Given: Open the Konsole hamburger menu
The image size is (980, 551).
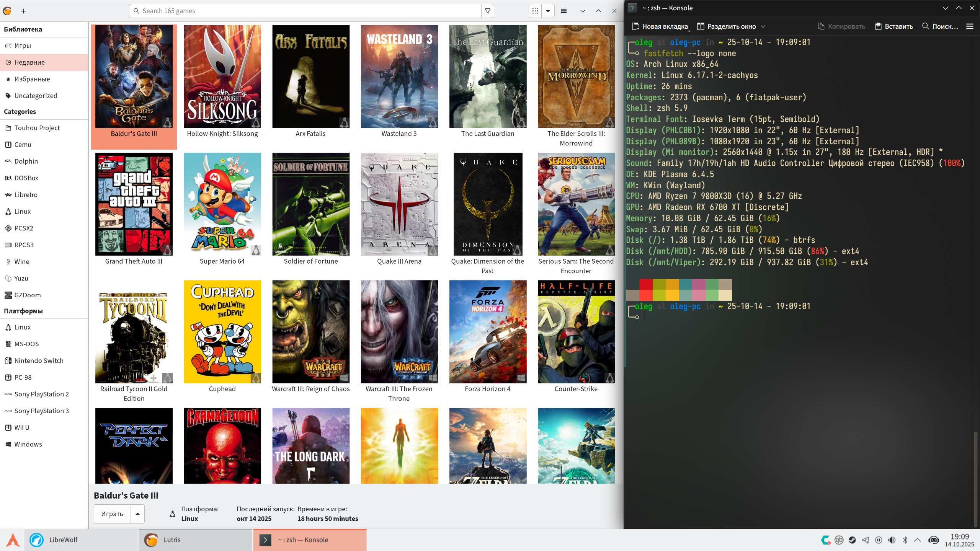Looking at the screenshot, I should click(970, 26).
